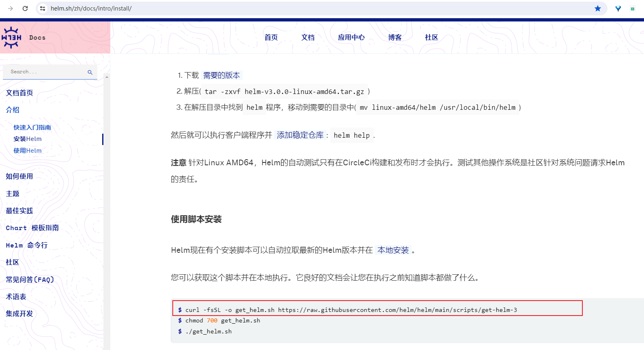This screenshot has width=644, height=350.
Task: Click the browser address bar URL
Action: [x=91, y=9]
